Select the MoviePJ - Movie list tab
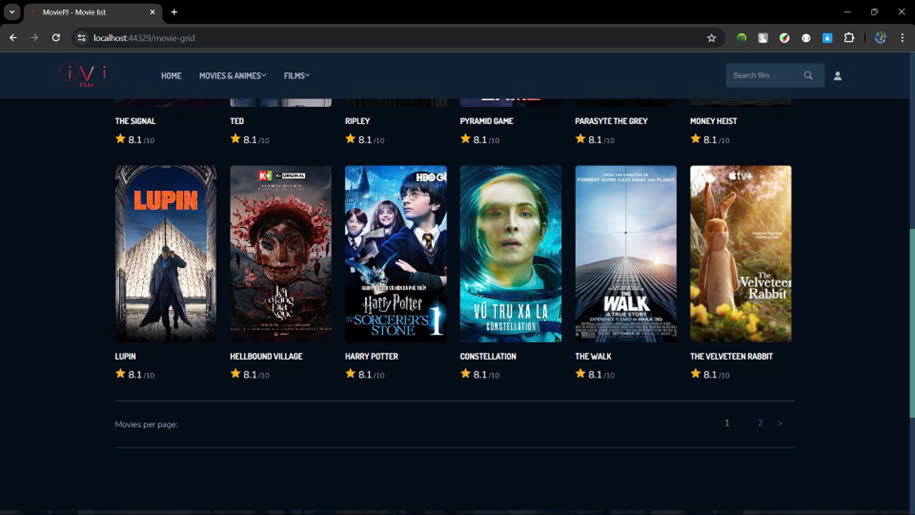Viewport: 915px width, 515px height. click(94, 12)
